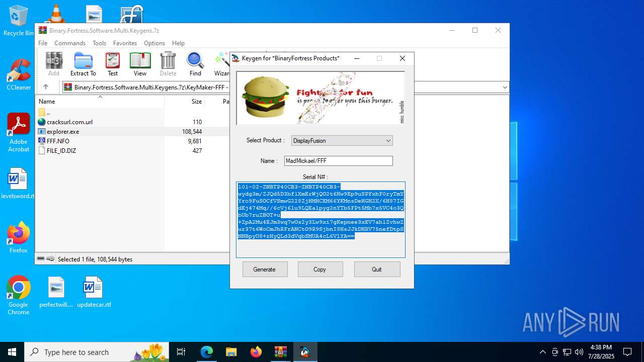Switch to WinRAR in the taskbar
Image resolution: width=644 pixels, height=362 pixels.
pos(280,352)
